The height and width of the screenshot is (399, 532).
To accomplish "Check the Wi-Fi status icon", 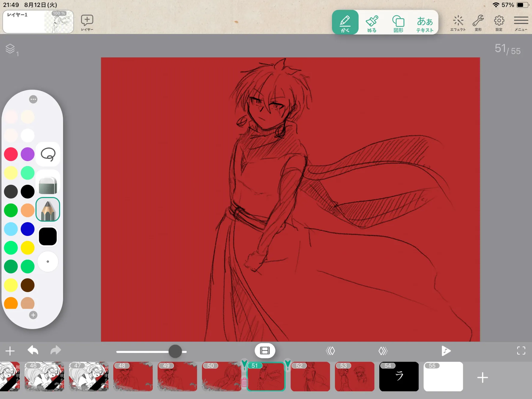I will pos(496,5).
